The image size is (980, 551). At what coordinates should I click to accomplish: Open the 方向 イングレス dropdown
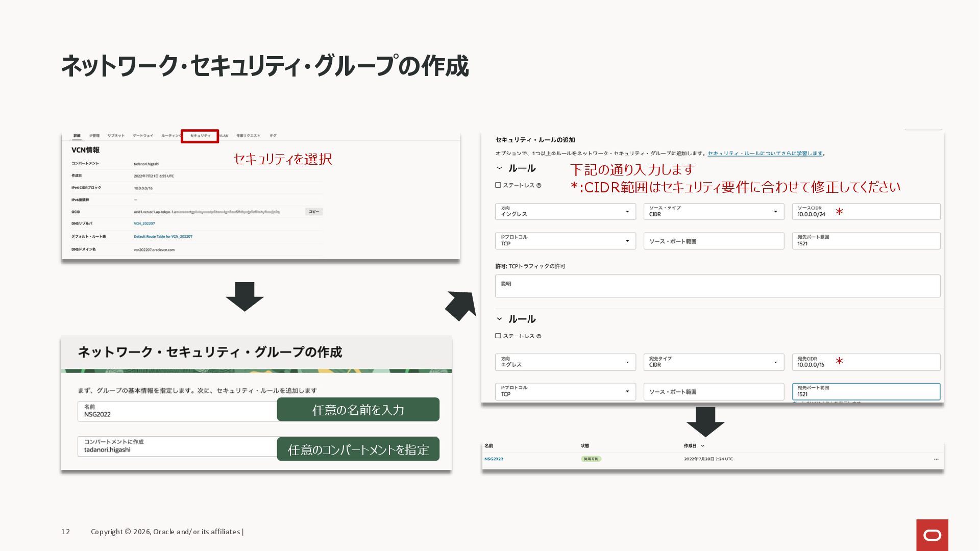coord(565,212)
